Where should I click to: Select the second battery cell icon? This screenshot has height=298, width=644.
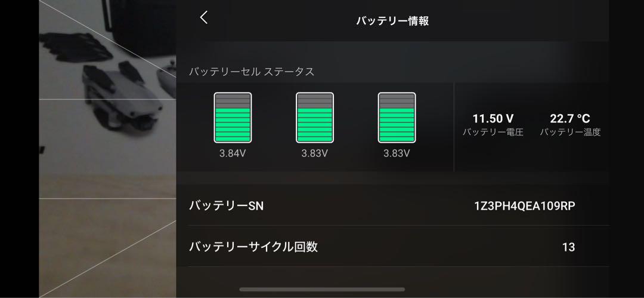[x=315, y=118]
